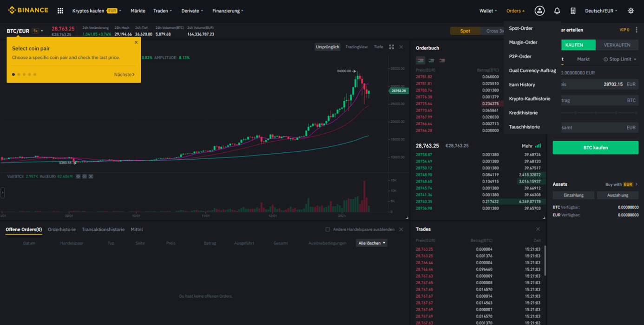This screenshot has width=644, height=325.
Task: Switch order book to default combined view
Action: pos(421,61)
